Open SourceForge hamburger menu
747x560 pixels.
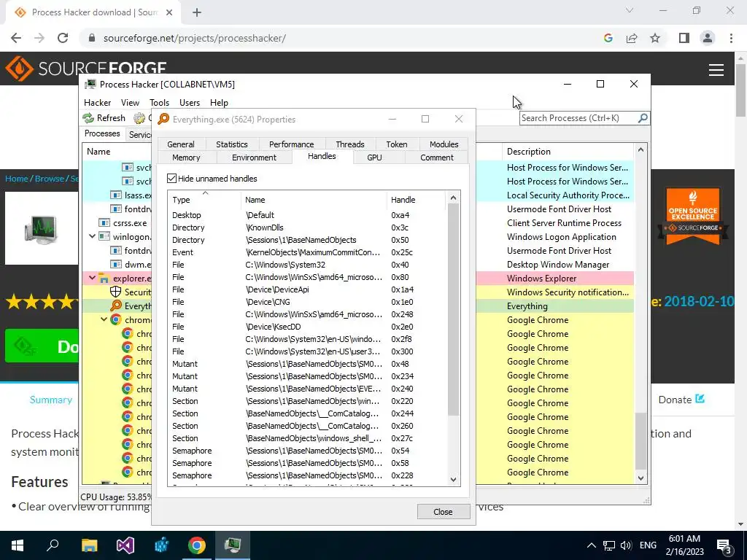point(716,70)
